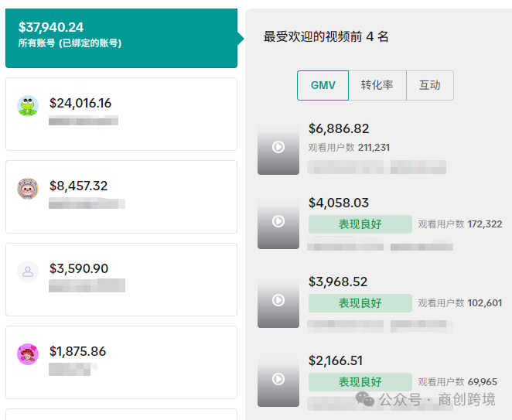Open the $8,457.32 account card
The height and width of the screenshot is (420, 512).
coord(155,196)
